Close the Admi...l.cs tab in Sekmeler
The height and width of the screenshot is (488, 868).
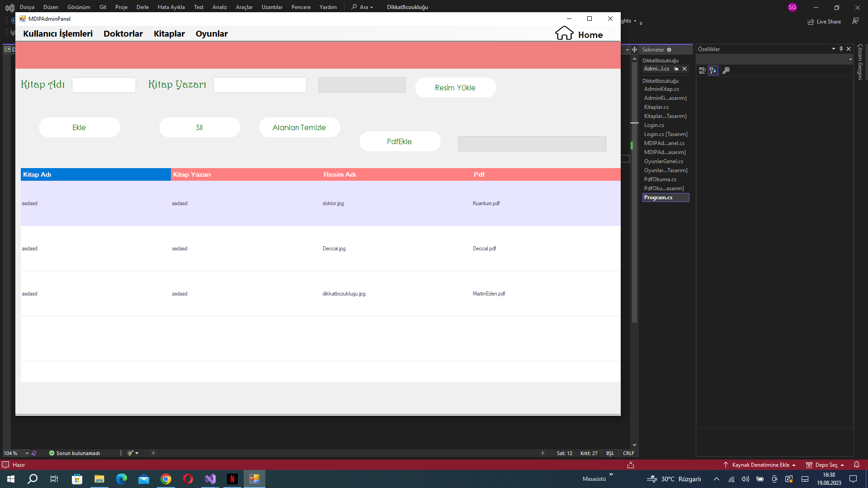pyautogui.click(x=684, y=69)
